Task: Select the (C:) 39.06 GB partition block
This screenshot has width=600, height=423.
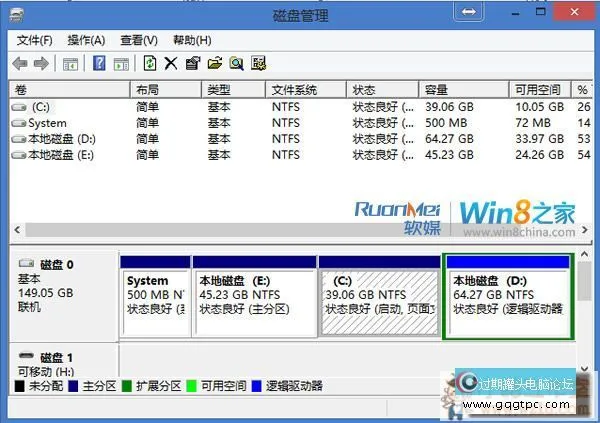Action: pyautogui.click(x=380, y=297)
